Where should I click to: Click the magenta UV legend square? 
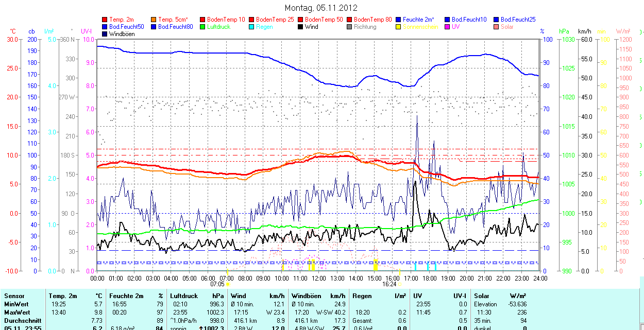click(x=448, y=27)
